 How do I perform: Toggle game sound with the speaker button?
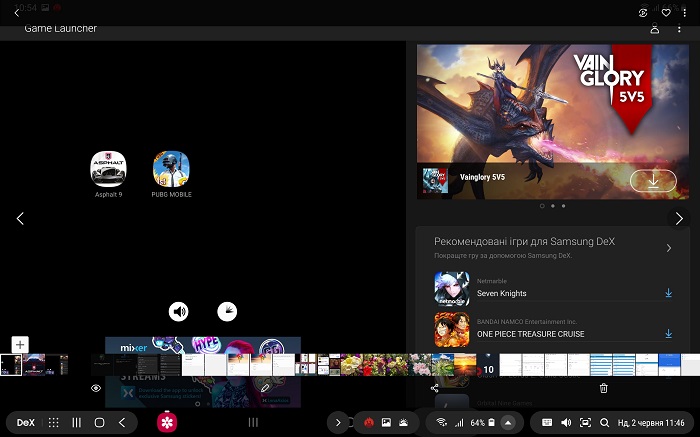pyautogui.click(x=179, y=311)
